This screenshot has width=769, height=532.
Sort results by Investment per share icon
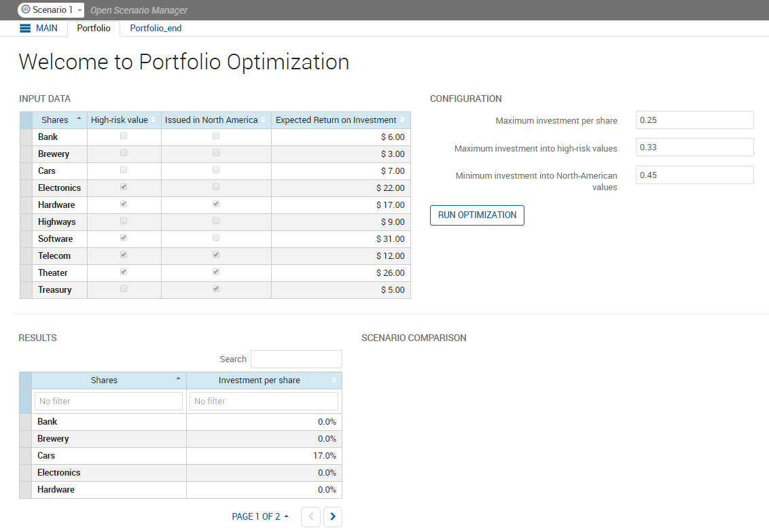coord(334,380)
